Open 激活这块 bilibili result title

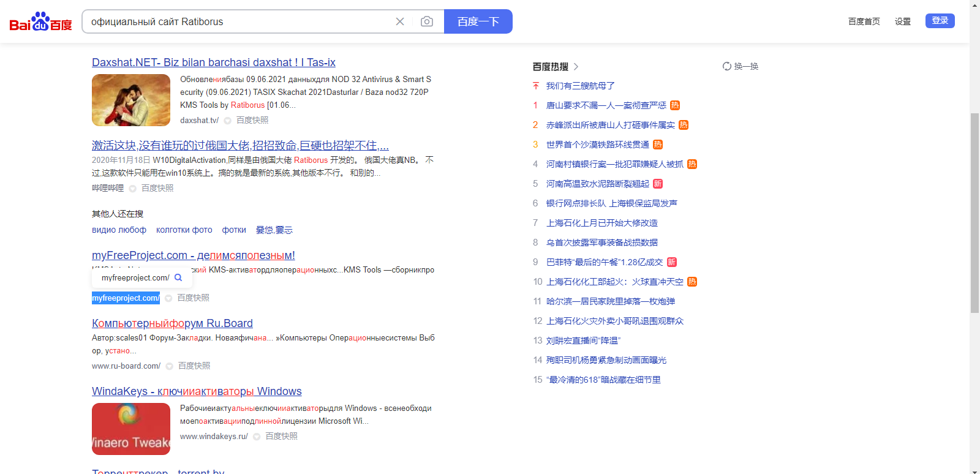tap(240, 146)
